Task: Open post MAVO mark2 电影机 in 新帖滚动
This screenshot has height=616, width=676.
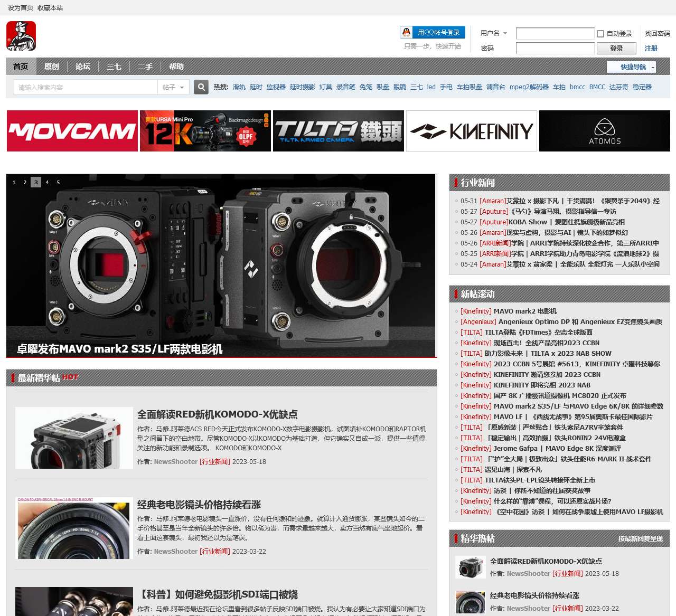Action: [x=525, y=311]
